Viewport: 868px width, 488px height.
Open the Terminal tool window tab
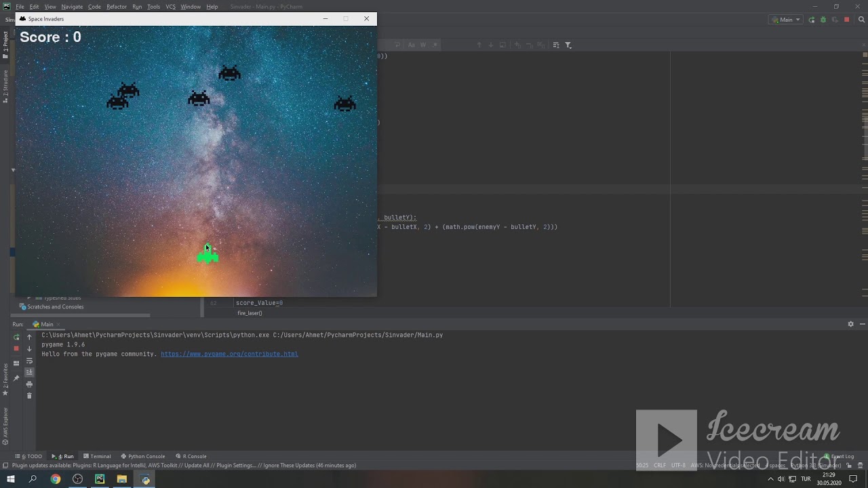click(96, 456)
